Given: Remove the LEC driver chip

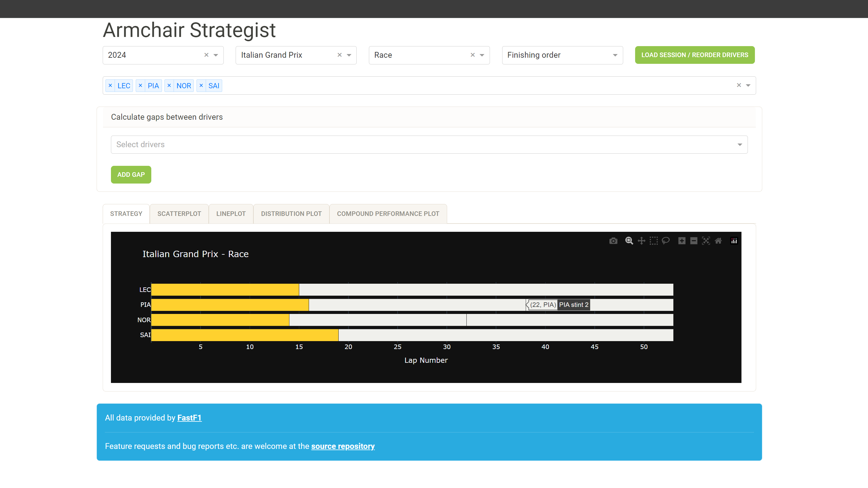Looking at the screenshot, I should point(110,85).
